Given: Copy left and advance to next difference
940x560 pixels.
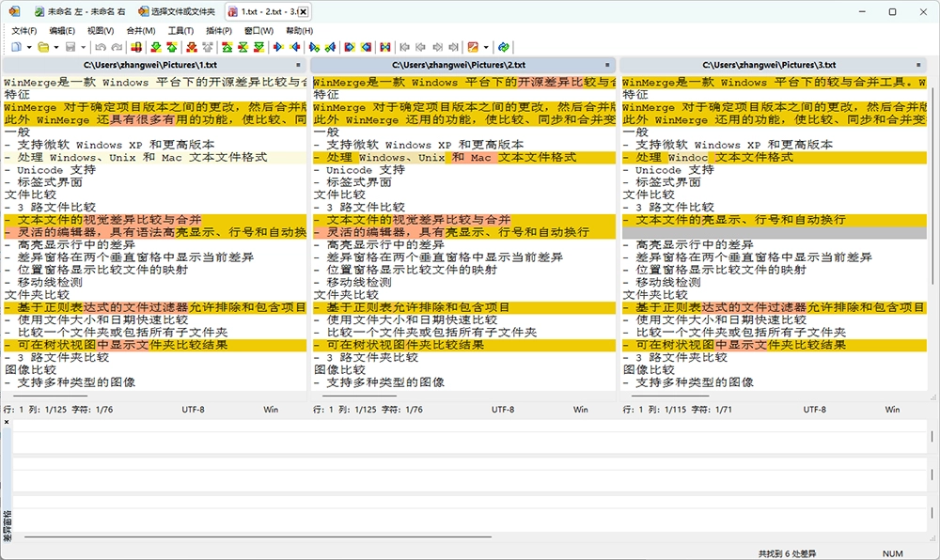Looking at the screenshot, I should tap(330, 47).
